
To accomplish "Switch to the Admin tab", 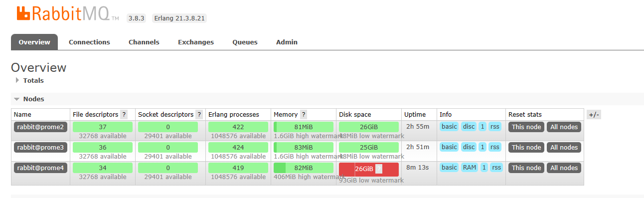I will click(287, 42).
